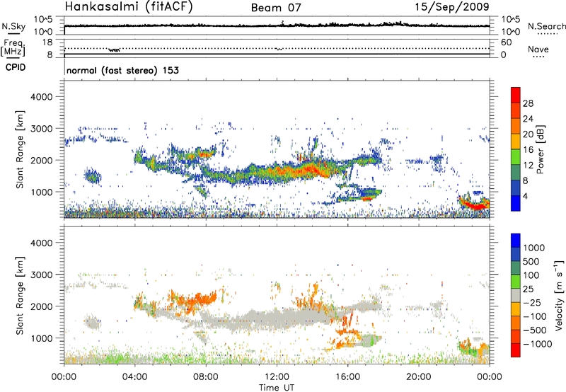Viewport: 566px width, 392px height.
Task: Click the 04:00 time tick label
Action: (134, 377)
